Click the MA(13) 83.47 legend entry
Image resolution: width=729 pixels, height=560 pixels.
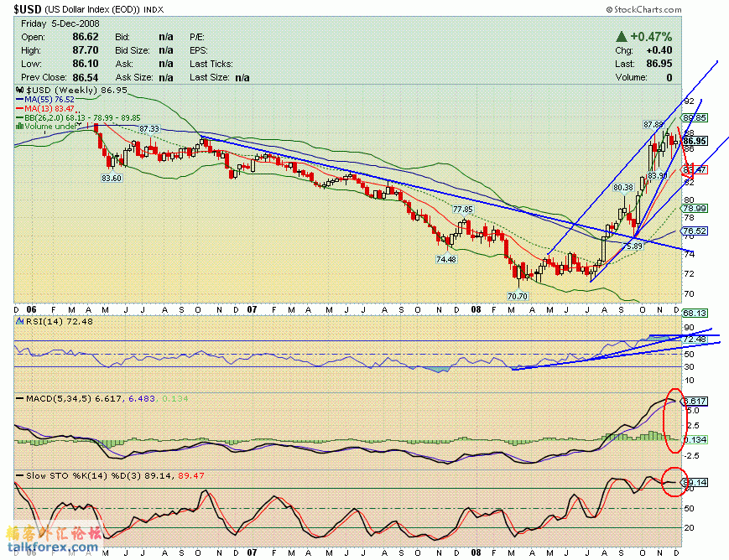(x=45, y=108)
